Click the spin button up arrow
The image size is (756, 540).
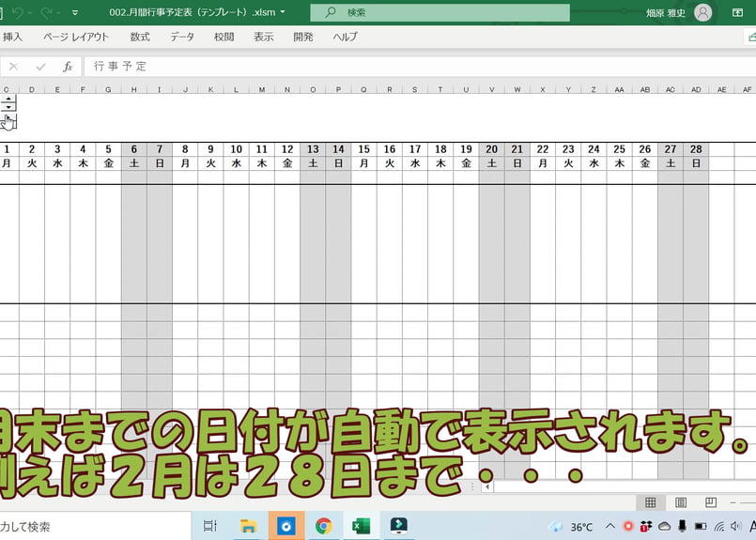[8, 99]
